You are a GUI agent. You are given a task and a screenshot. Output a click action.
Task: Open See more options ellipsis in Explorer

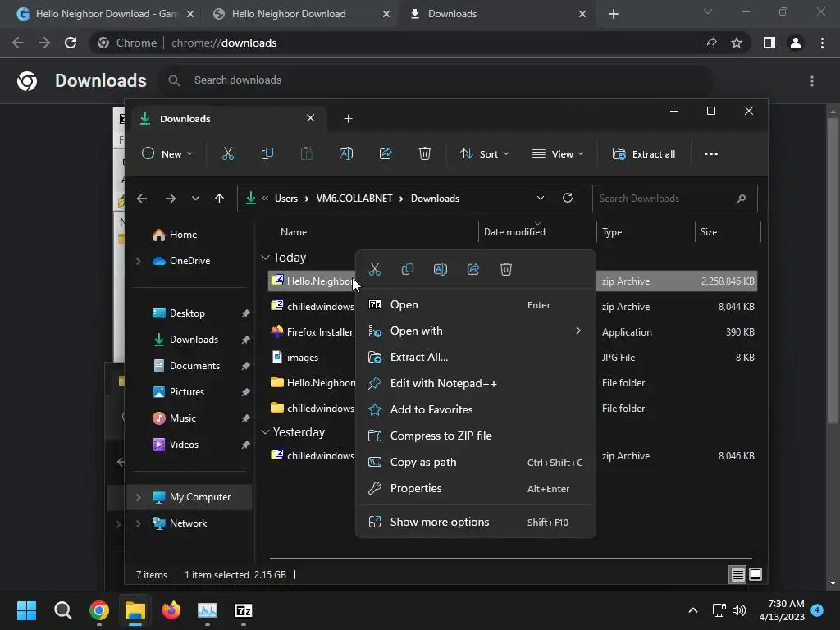point(711,153)
